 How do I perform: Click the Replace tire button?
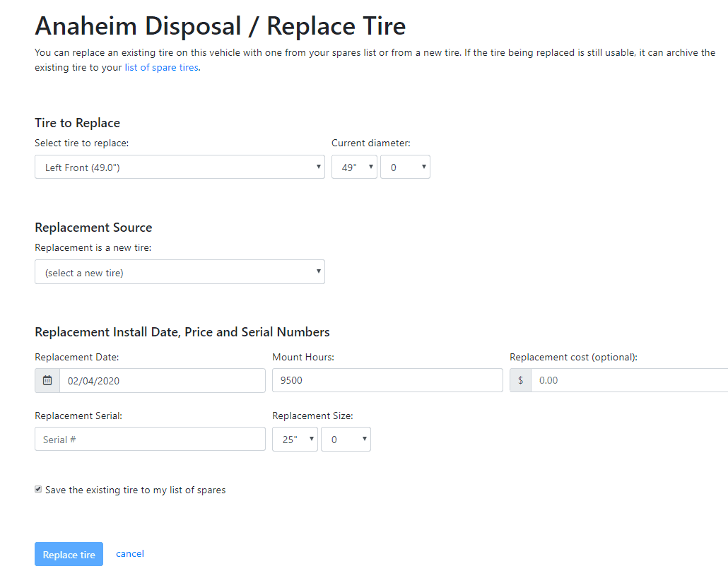pyautogui.click(x=69, y=554)
